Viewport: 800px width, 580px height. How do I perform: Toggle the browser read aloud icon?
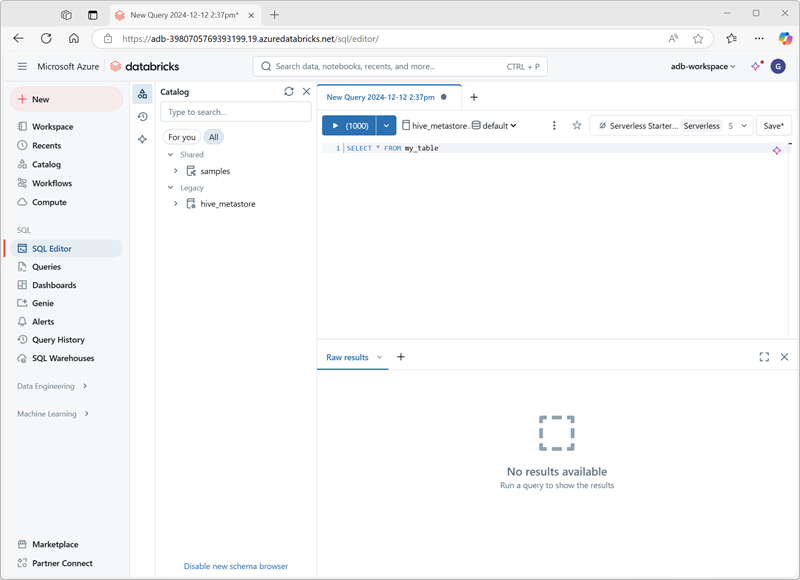pyautogui.click(x=673, y=39)
